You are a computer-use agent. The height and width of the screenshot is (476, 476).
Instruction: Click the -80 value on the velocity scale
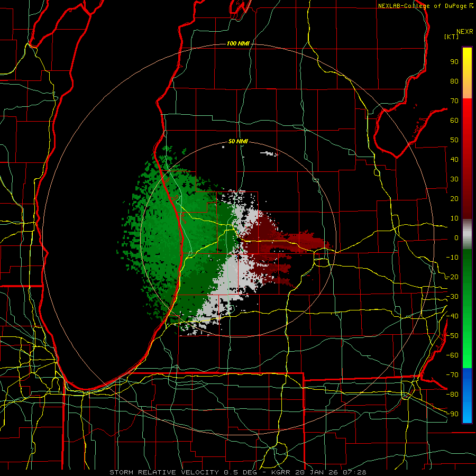tap(452, 395)
